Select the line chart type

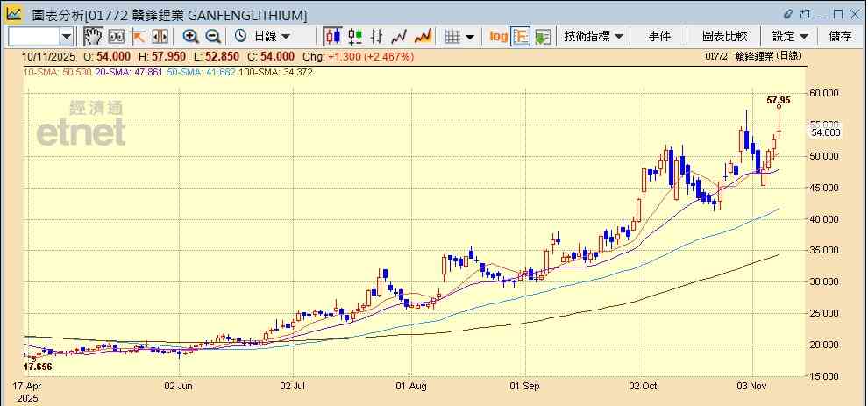[x=400, y=36]
